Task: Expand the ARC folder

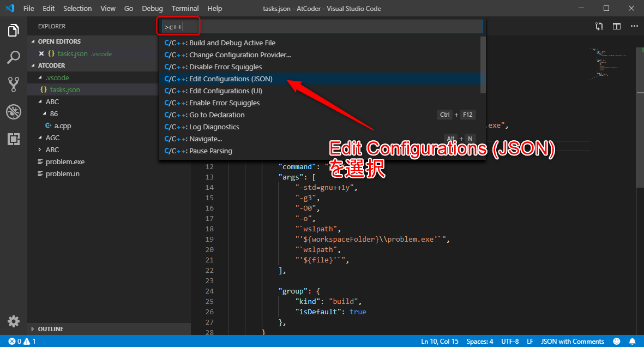Action: tap(40, 149)
